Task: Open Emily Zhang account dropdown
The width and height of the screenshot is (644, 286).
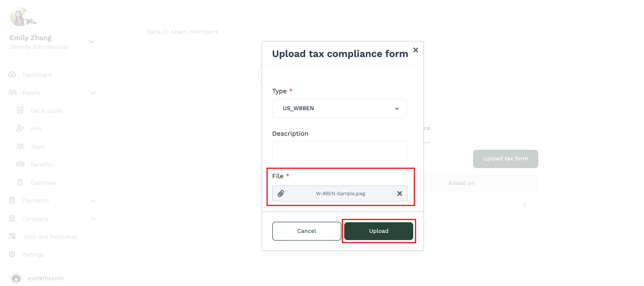Action: pos(91,42)
